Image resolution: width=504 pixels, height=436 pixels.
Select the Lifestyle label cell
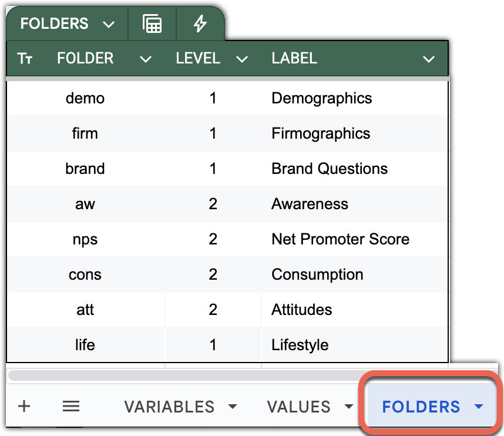[x=300, y=345]
